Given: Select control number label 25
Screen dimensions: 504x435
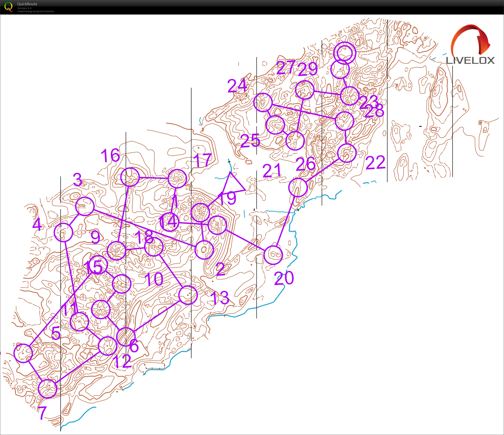Looking at the screenshot, I should 250,140.
